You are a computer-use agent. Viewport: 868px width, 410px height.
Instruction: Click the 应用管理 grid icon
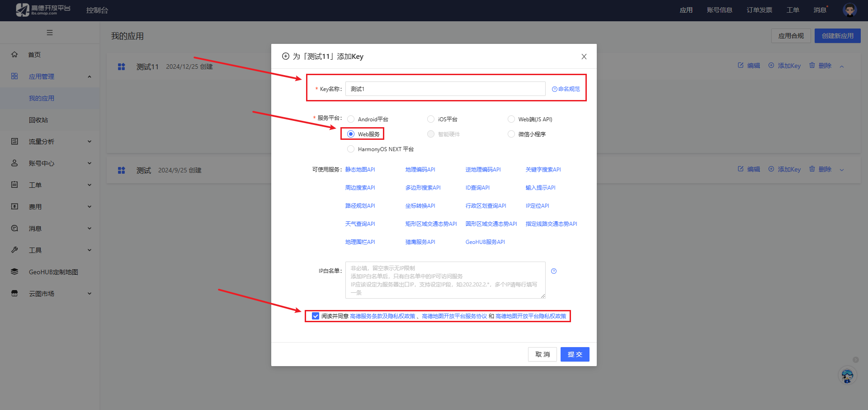pos(14,76)
